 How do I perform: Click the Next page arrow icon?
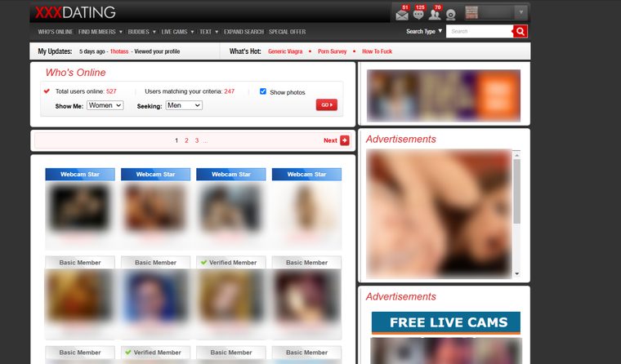coord(345,140)
